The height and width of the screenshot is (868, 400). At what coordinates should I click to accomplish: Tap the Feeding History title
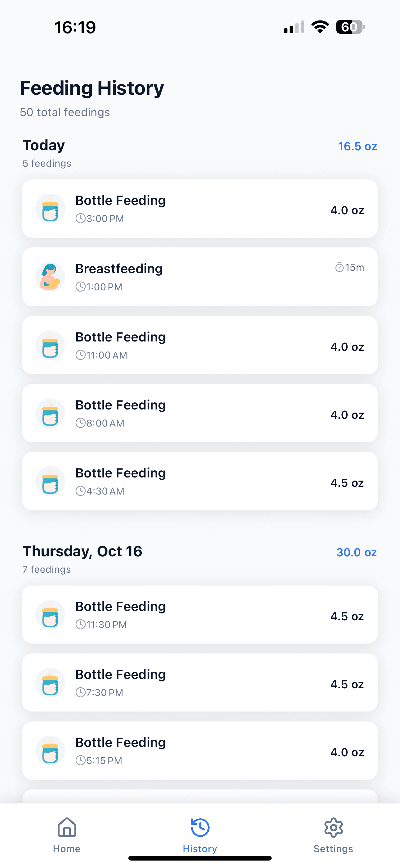pyautogui.click(x=92, y=88)
